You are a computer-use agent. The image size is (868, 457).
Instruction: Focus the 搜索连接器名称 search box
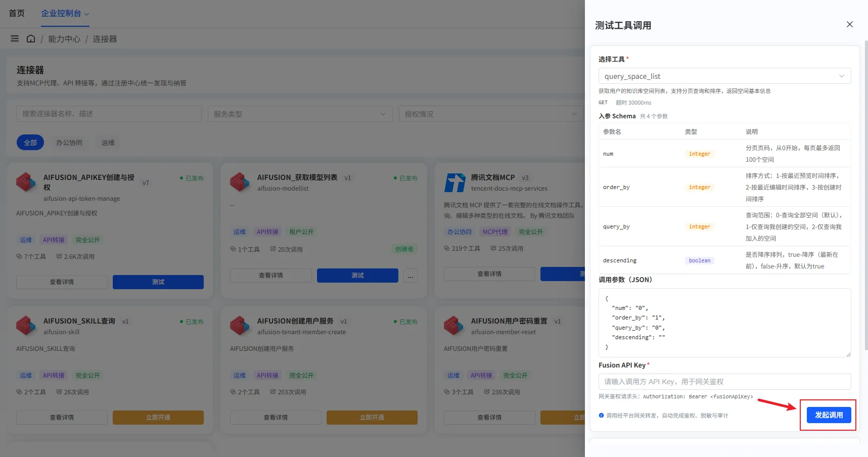[x=109, y=114]
